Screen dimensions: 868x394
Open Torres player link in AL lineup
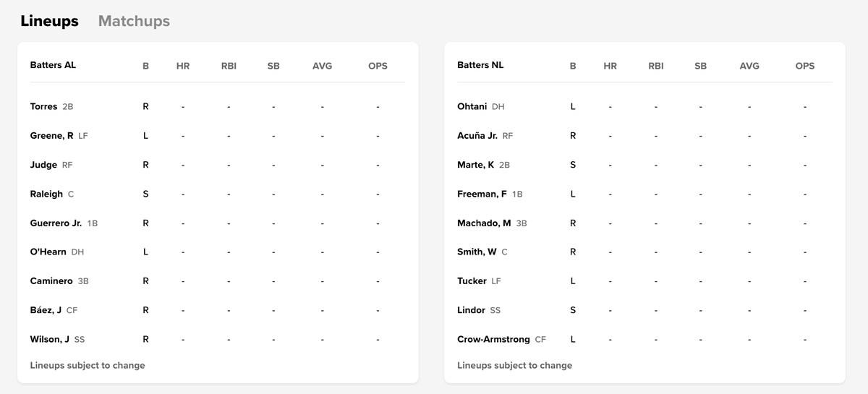[x=43, y=106]
